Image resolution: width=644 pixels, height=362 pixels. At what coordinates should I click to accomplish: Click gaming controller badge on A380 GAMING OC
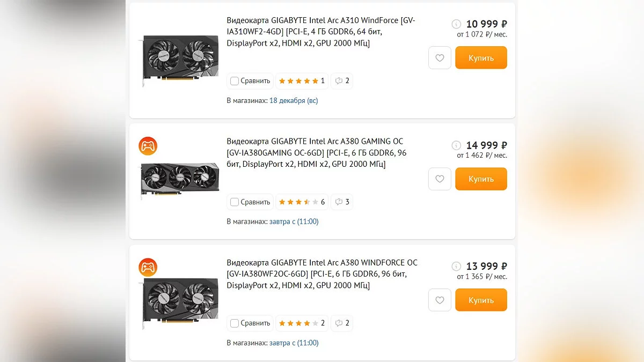tap(148, 146)
